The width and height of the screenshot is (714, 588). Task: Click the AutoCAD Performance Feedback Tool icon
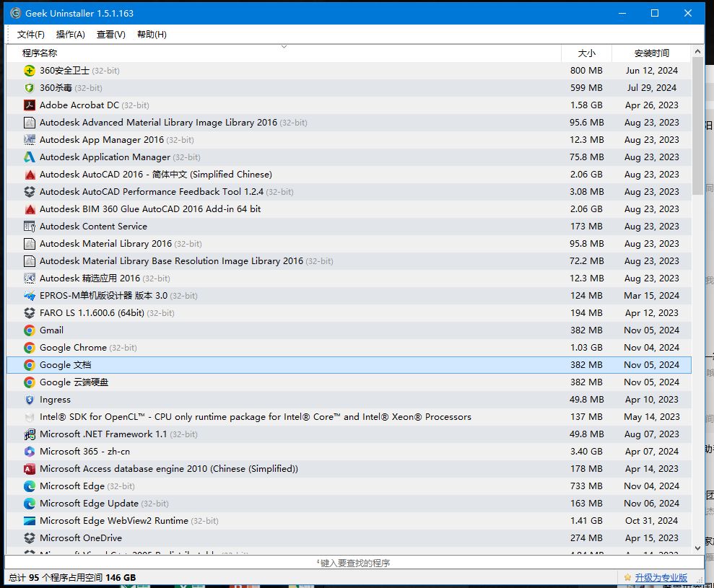coord(29,192)
